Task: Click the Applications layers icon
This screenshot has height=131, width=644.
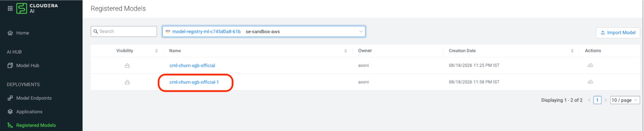Action: pos(10,112)
